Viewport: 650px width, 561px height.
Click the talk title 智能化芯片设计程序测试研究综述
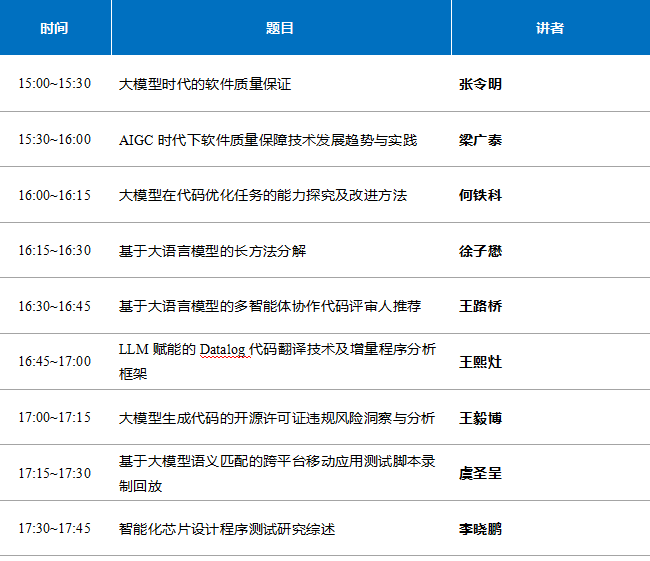tap(226, 528)
